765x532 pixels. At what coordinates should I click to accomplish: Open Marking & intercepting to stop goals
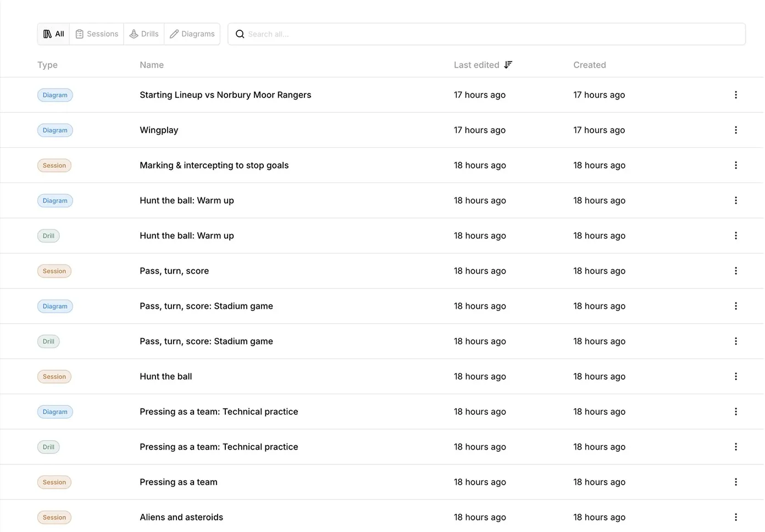[x=214, y=165]
